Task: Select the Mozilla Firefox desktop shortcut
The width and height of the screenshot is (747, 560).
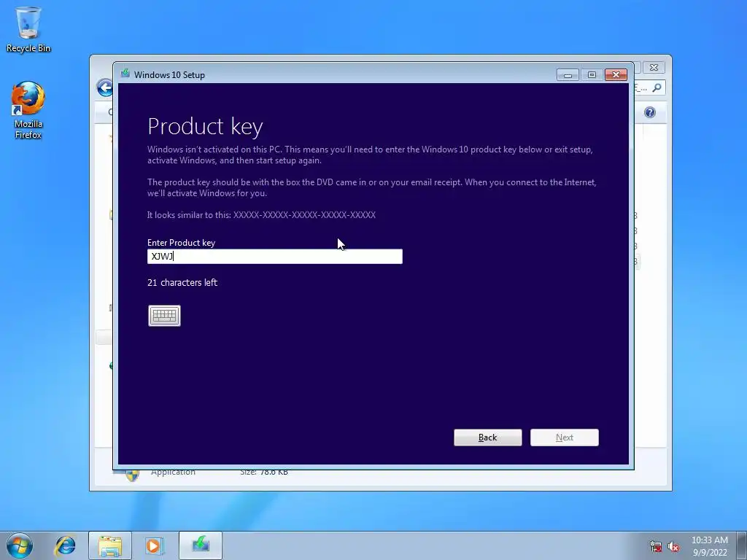Action: (x=28, y=111)
